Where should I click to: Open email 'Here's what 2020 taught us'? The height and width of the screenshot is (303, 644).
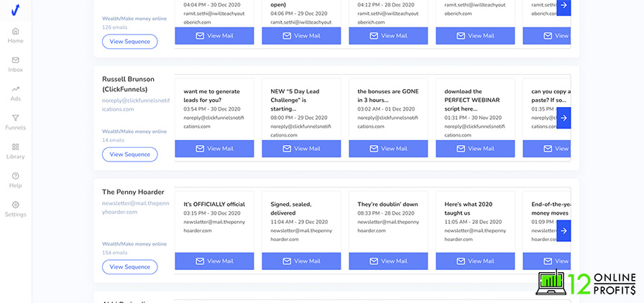(x=468, y=208)
